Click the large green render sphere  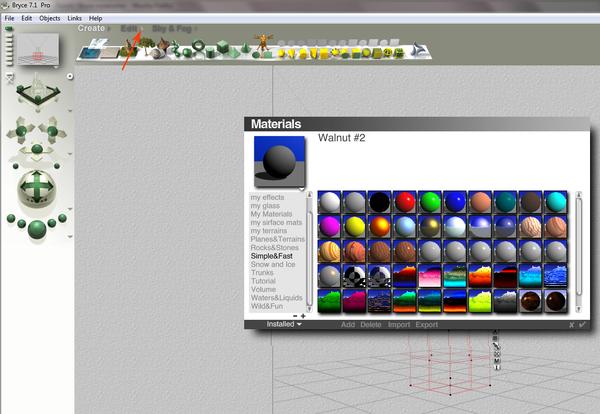click(x=37, y=229)
